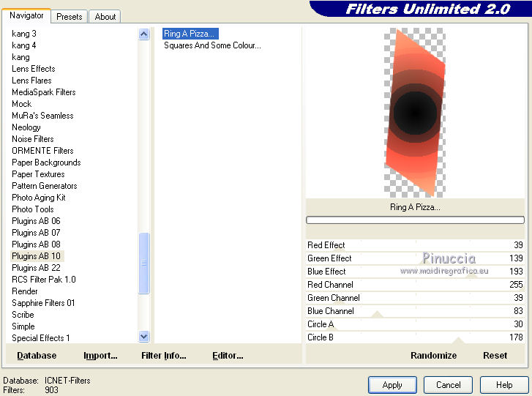Adjust the Circle B slider
This screenshot has width=532, height=396.
[x=415, y=337]
